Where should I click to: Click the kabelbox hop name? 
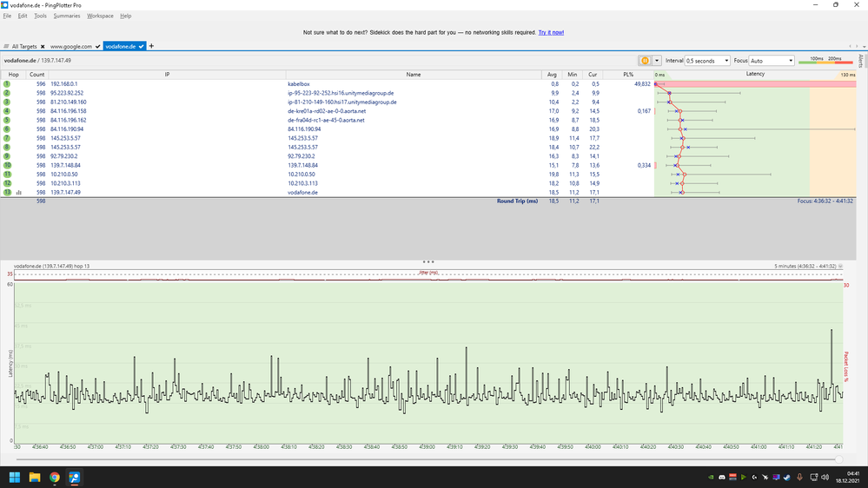tap(298, 84)
